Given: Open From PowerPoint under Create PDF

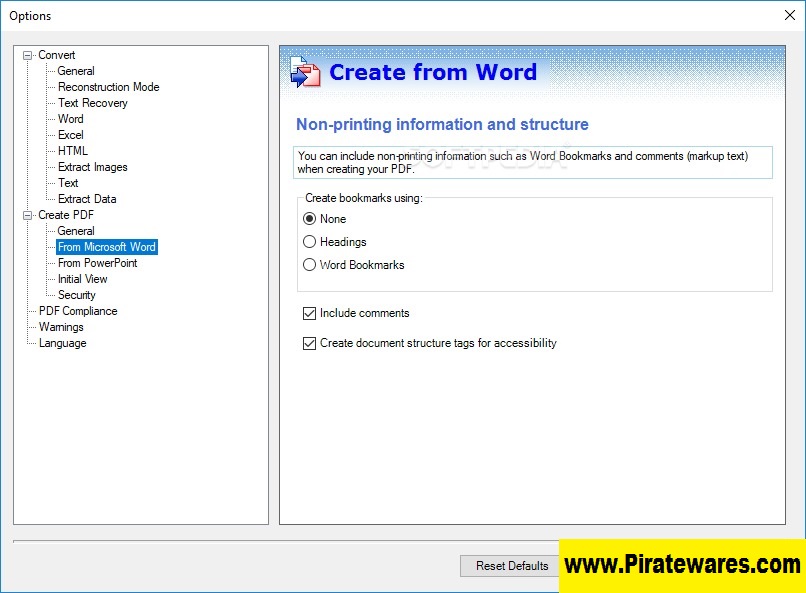Looking at the screenshot, I should click(97, 263).
